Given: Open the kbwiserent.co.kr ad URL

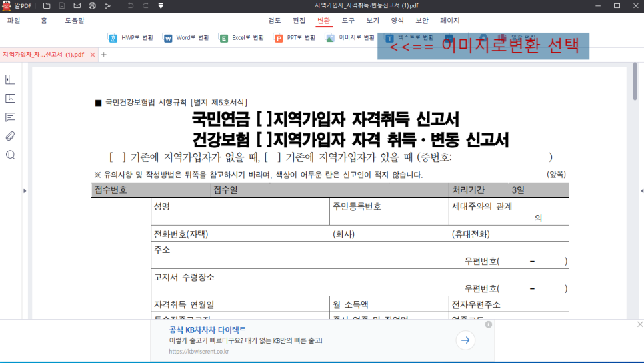Looking at the screenshot, I should tap(199, 352).
